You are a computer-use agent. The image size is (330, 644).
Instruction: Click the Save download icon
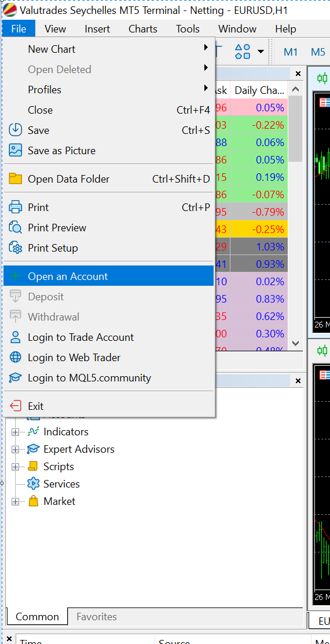coord(15,130)
